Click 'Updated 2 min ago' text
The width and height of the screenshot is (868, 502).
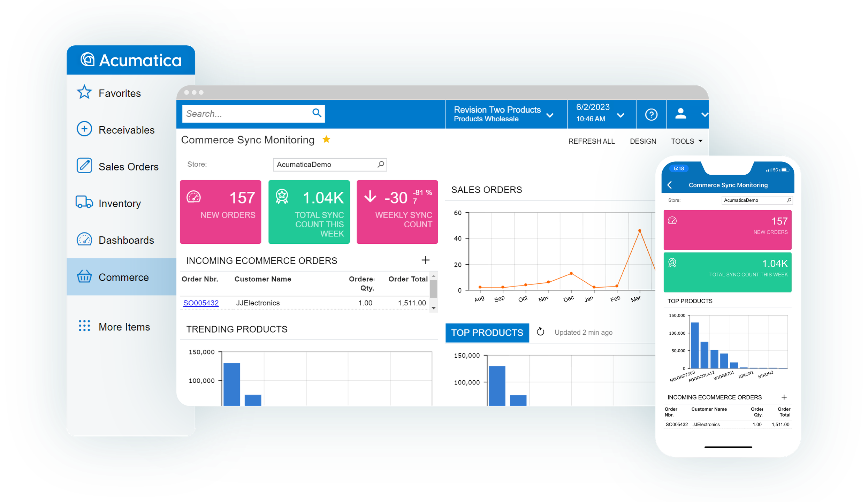(583, 332)
